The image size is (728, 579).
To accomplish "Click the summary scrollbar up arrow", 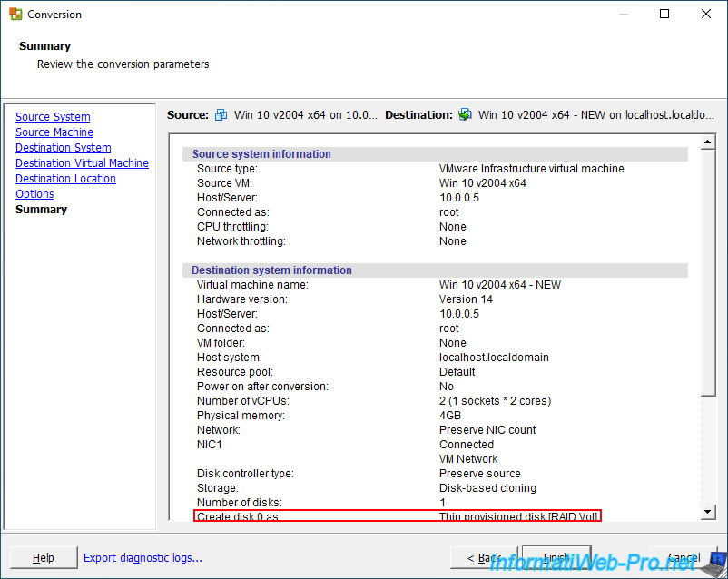I will coord(707,142).
